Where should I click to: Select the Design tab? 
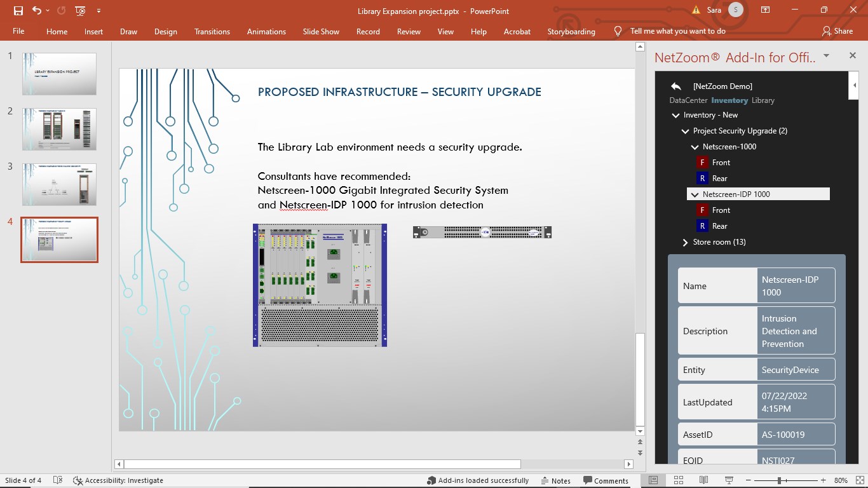(166, 31)
